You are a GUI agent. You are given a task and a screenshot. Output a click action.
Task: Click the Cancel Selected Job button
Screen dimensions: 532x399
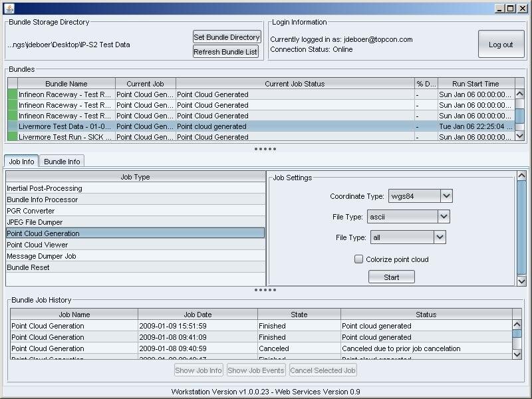[323, 370]
